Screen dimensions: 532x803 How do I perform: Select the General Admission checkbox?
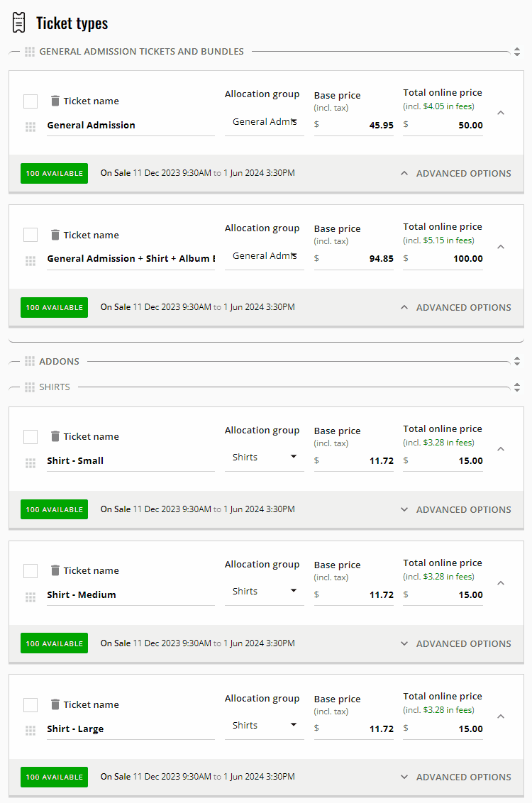click(29, 101)
